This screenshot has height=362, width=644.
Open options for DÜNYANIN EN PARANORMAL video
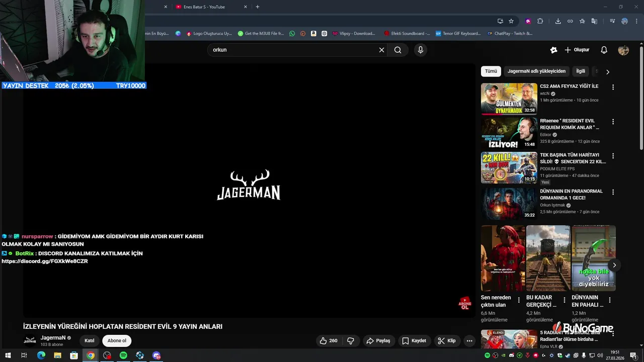[613, 192]
